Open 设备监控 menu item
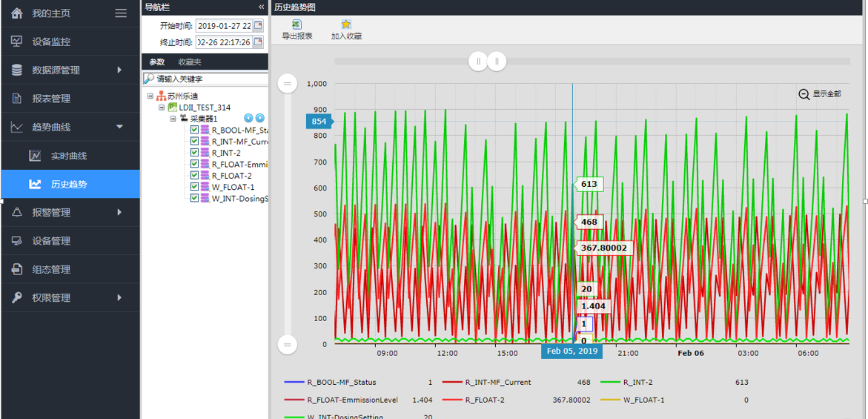 pyautogui.click(x=70, y=42)
